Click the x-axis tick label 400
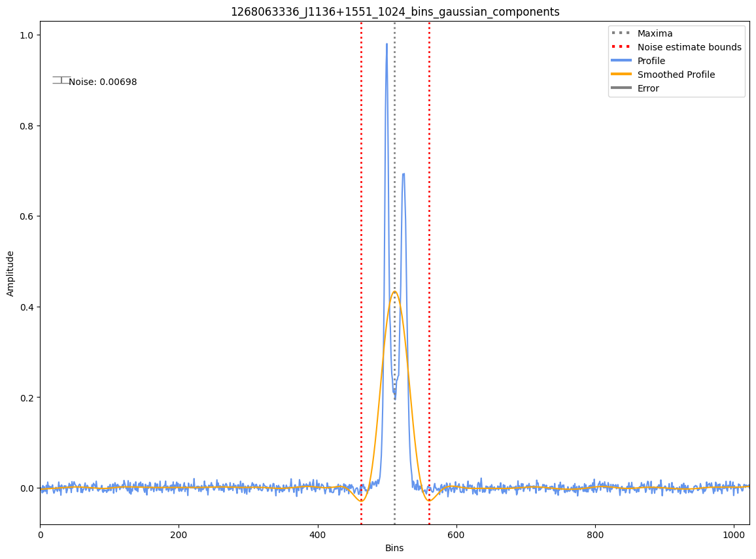756x559 pixels. click(318, 535)
